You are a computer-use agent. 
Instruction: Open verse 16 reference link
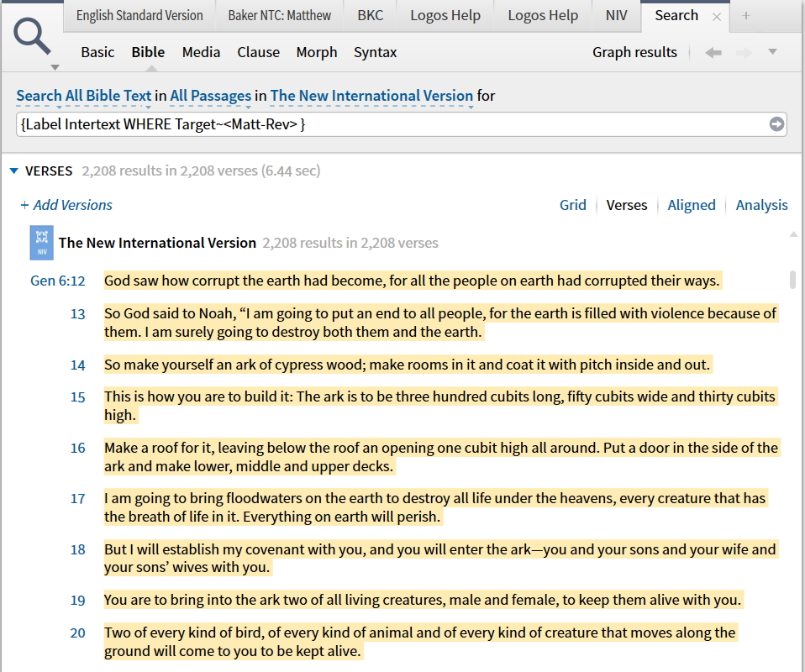tap(77, 449)
